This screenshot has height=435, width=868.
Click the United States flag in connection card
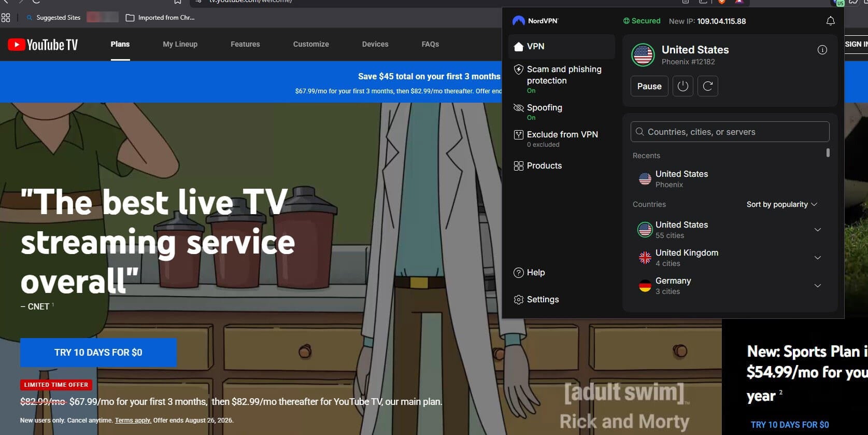coord(643,55)
